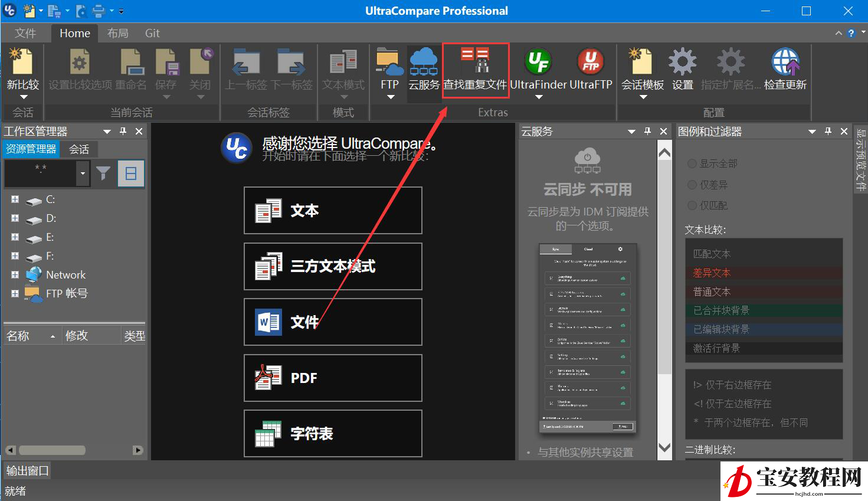Image resolution: width=868 pixels, height=501 pixels.
Task: Open the 显示预览文件 side tab
Action: pos(861,159)
